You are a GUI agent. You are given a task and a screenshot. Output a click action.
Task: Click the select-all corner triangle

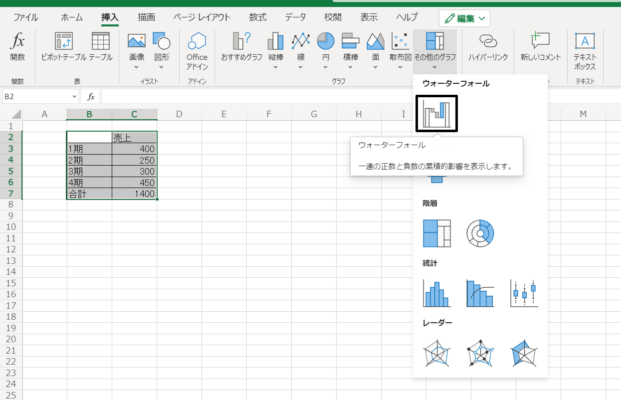point(16,114)
